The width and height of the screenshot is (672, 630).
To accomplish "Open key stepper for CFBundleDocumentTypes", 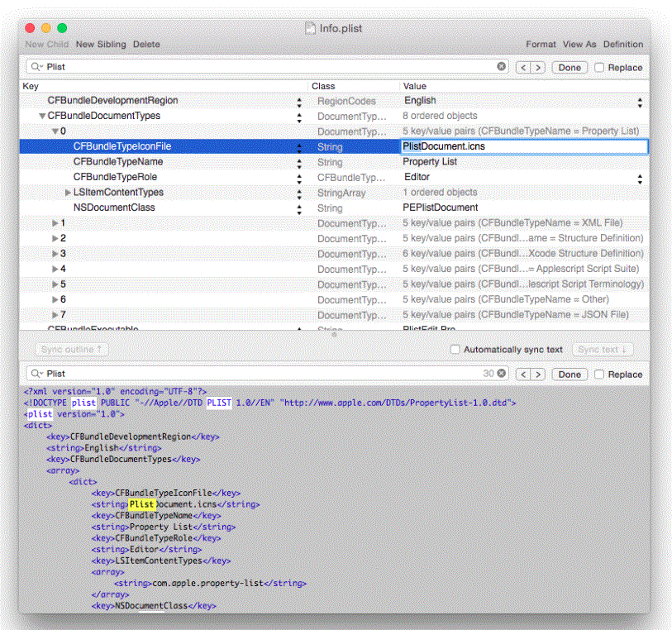I will coord(299,118).
